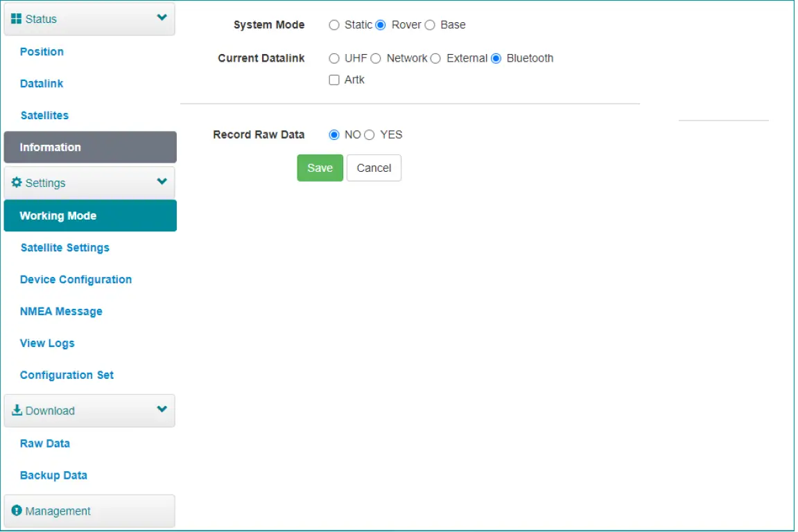Go to Satellite Settings
This screenshot has width=798, height=532.
coord(65,248)
